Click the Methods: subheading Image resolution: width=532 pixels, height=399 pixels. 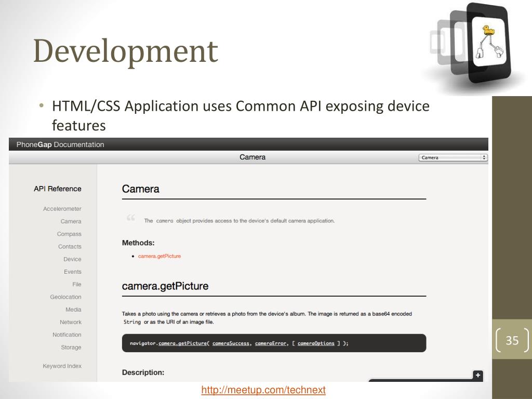[138, 243]
